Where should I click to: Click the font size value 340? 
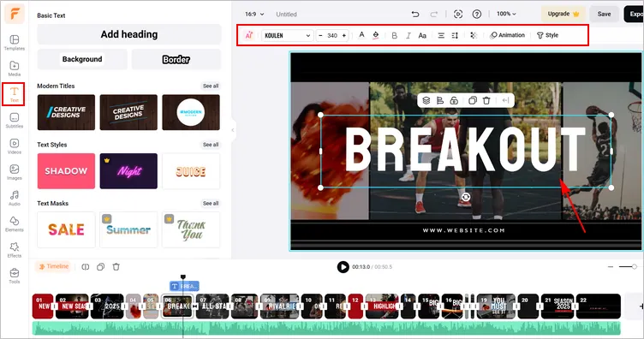click(x=332, y=36)
